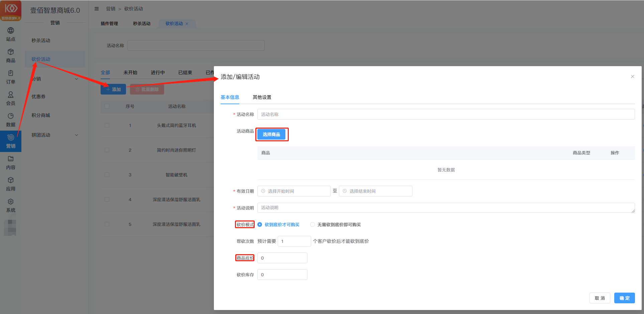Focus the 活动说明 textarea
644x314 pixels.
pyautogui.click(x=446, y=208)
